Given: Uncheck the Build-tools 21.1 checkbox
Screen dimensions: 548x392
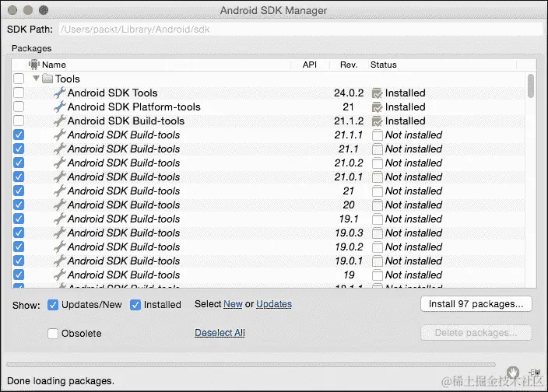Looking at the screenshot, I should click(x=19, y=149).
